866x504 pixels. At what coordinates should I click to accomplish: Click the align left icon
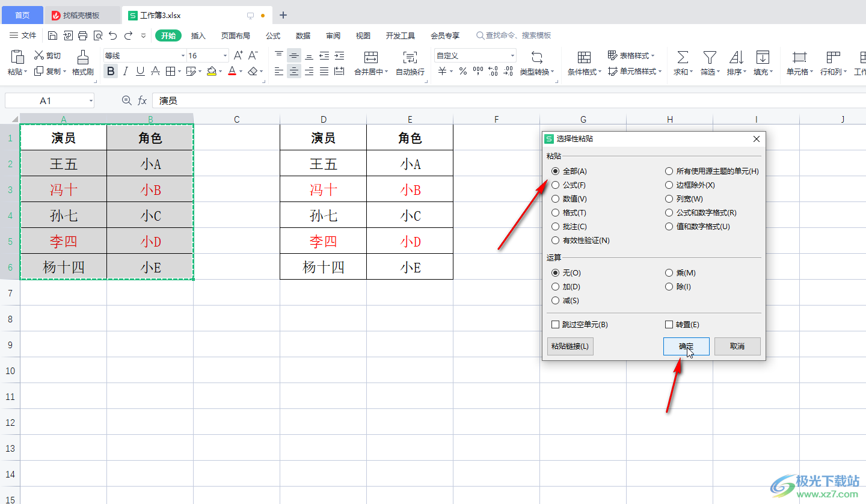click(x=279, y=72)
